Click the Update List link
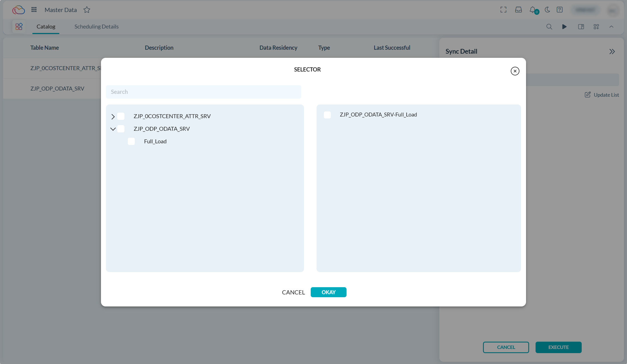This screenshot has height=364, width=627. point(602,95)
